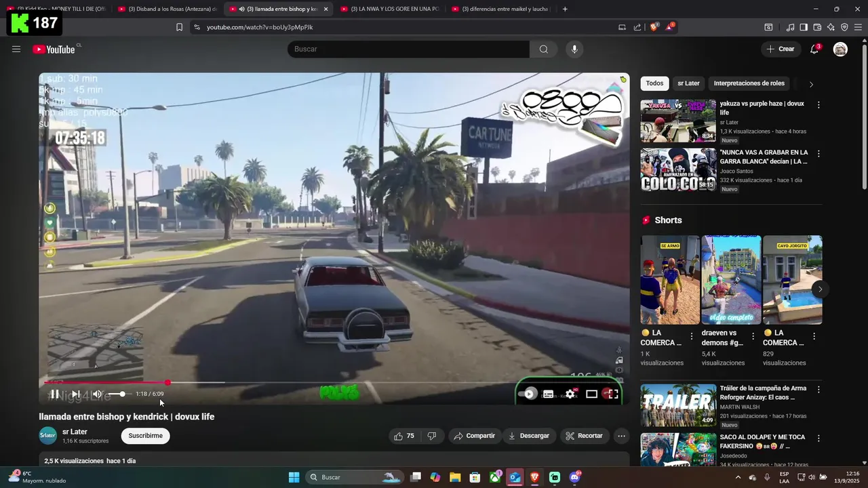Screen dimensions: 868x488
Task: Like the video with thumbs up
Action: (404, 436)
